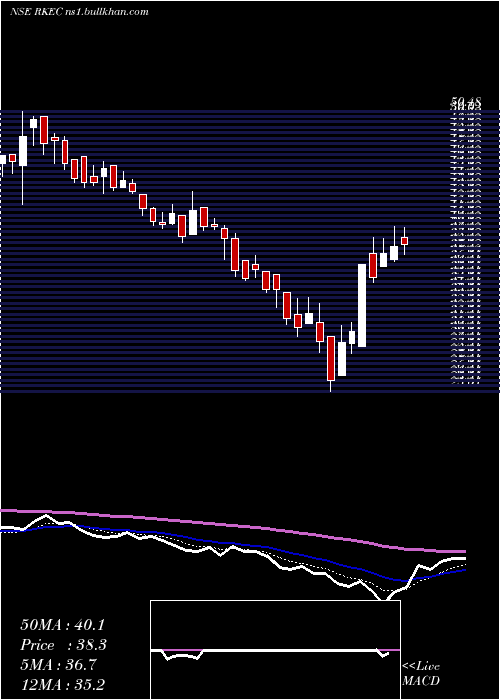Click the <<Live MACD label

click(421, 673)
